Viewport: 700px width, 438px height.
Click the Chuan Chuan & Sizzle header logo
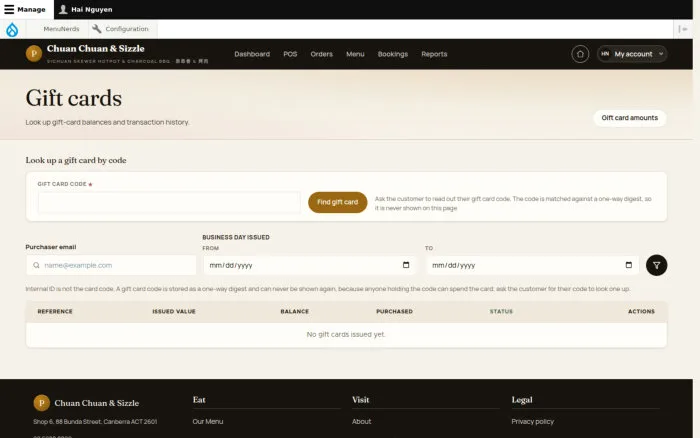34,54
